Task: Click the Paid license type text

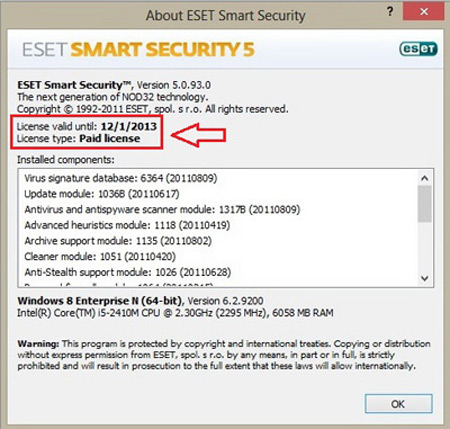Action: point(110,138)
